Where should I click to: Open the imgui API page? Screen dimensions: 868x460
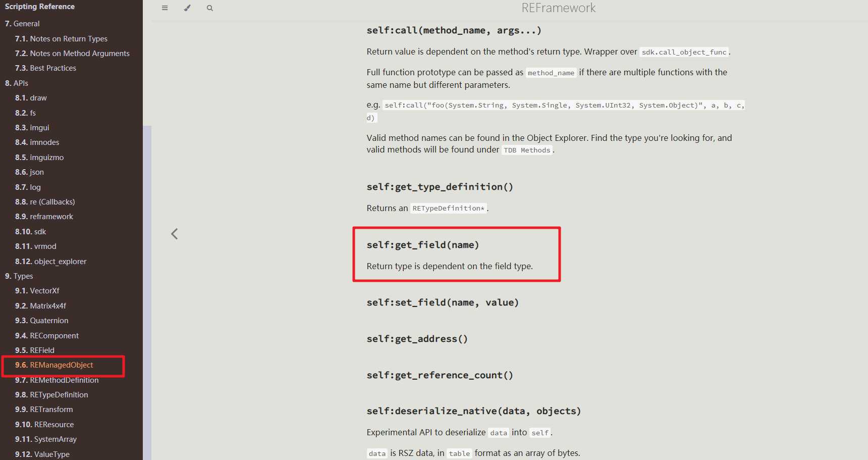pyautogui.click(x=39, y=128)
